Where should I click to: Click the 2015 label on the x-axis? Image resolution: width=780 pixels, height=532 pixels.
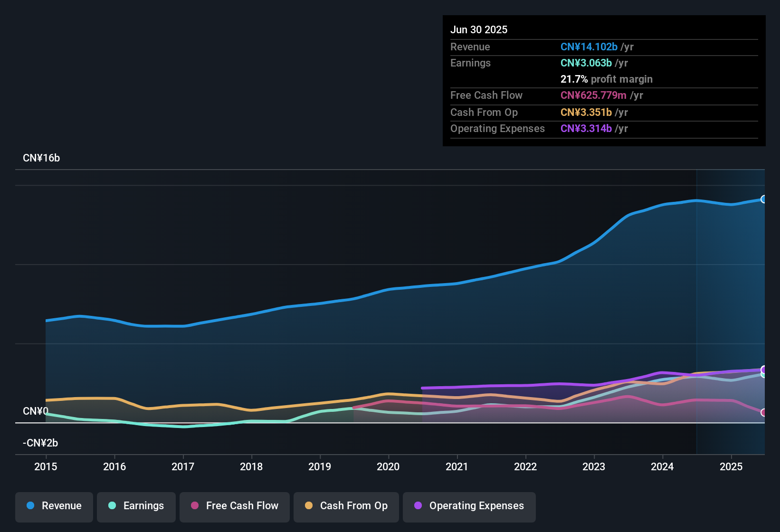pyautogui.click(x=46, y=466)
